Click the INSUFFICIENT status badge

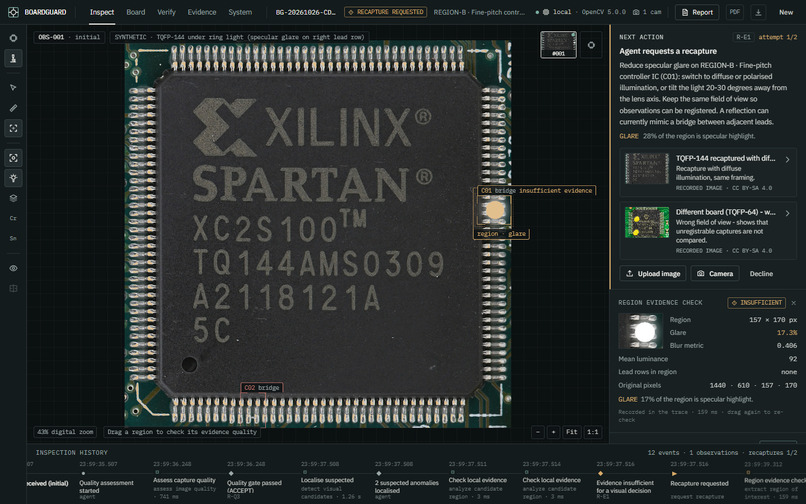(x=756, y=303)
